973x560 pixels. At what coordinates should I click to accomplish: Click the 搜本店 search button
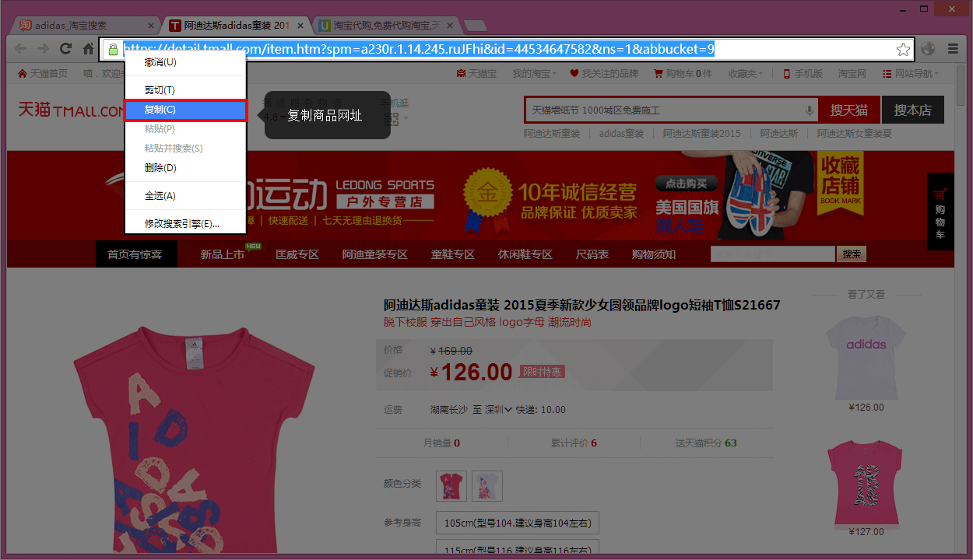pyautogui.click(x=912, y=110)
